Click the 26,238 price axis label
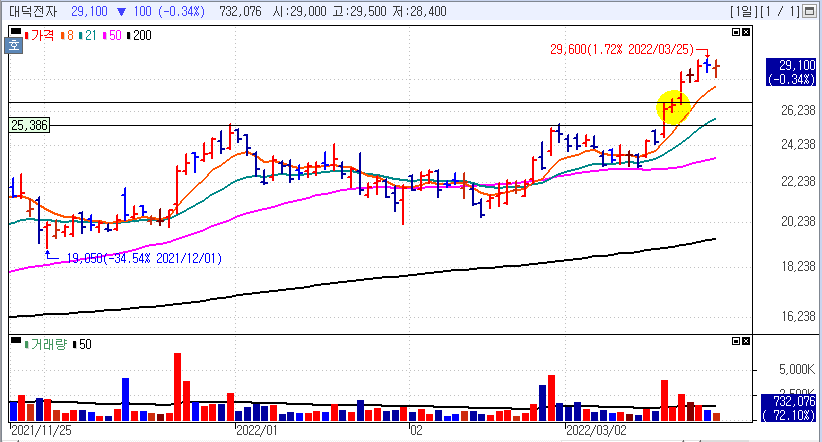 [798, 110]
